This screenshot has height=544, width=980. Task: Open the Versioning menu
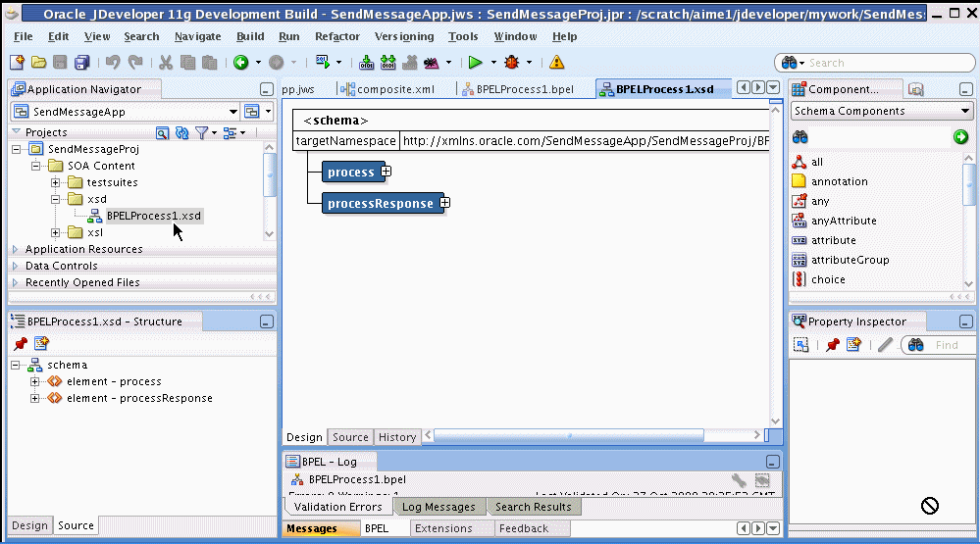pyautogui.click(x=404, y=36)
